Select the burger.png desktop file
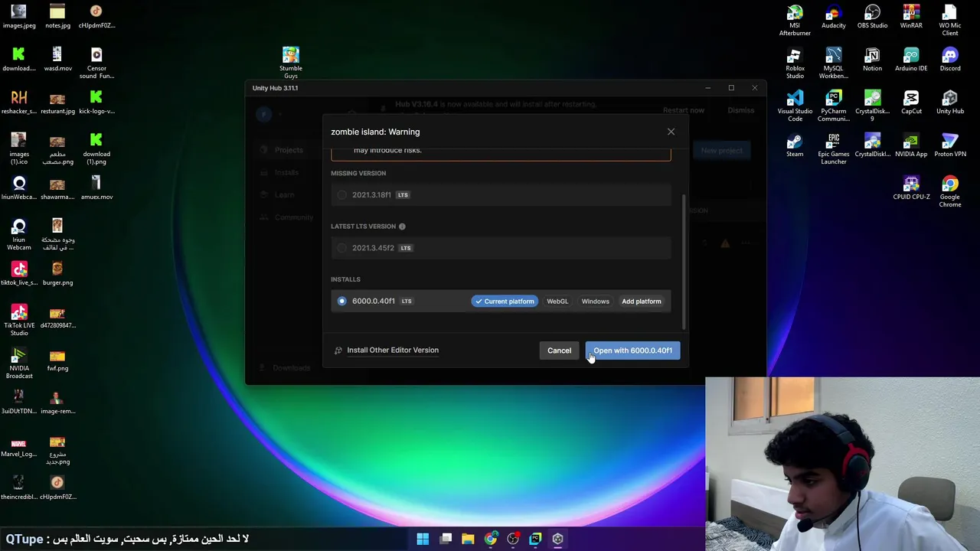Screen dimensions: 980x551 pyautogui.click(x=57, y=274)
